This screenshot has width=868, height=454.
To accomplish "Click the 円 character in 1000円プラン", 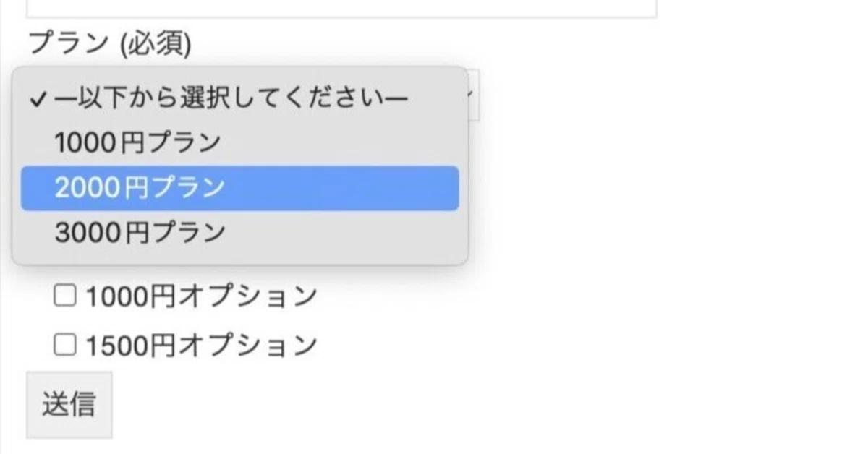I will coord(135,143).
